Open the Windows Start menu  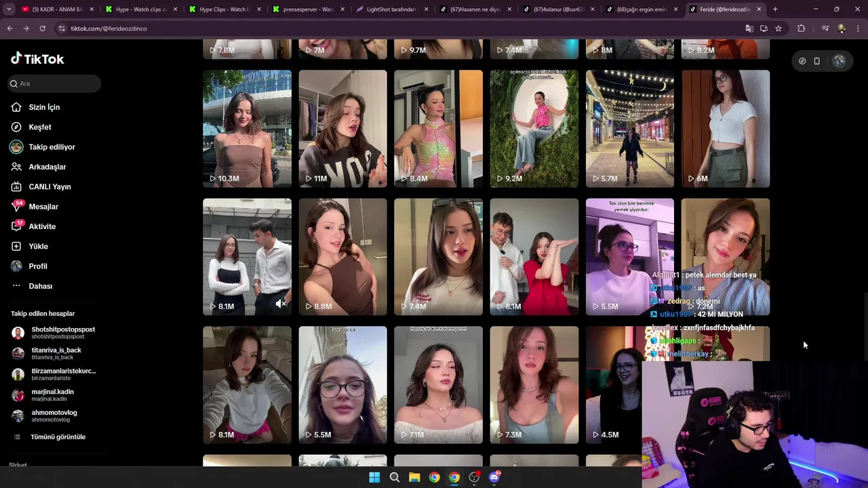[x=374, y=477]
